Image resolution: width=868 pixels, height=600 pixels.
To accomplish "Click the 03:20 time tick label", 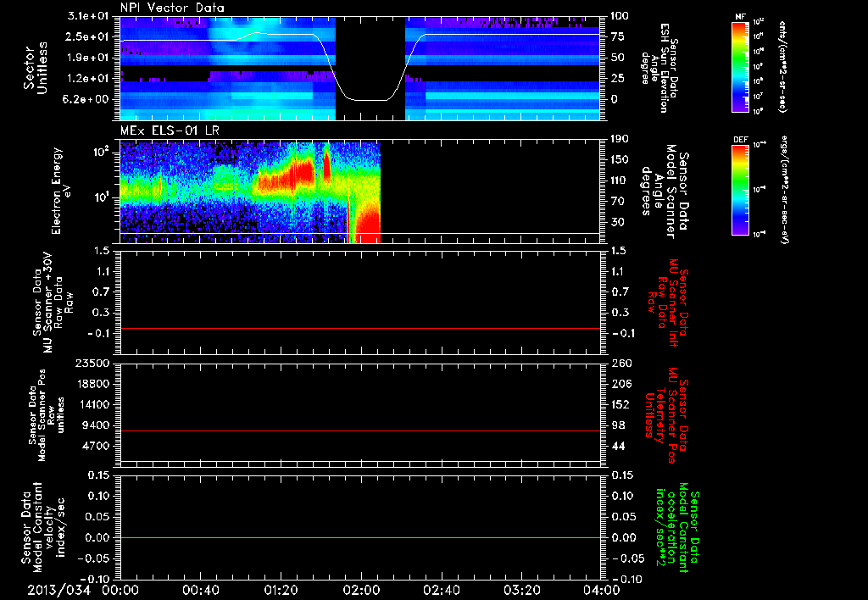I will coord(521,590).
